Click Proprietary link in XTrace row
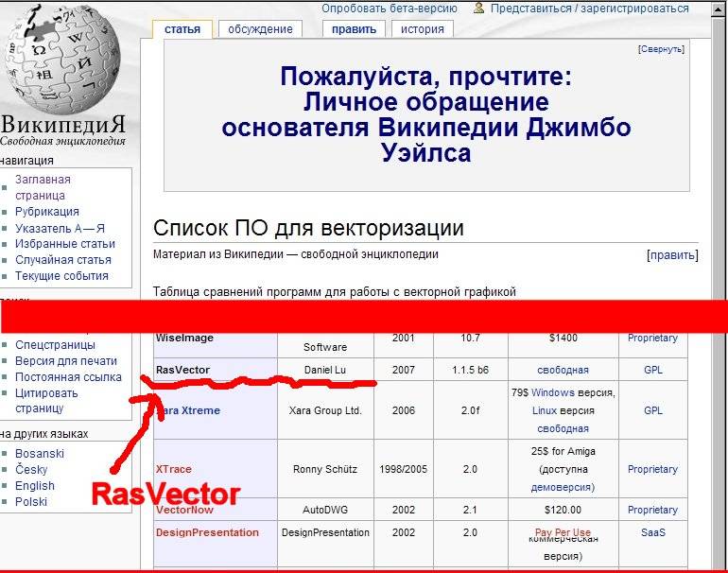The width and height of the screenshot is (728, 573). pyautogui.click(x=652, y=469)
